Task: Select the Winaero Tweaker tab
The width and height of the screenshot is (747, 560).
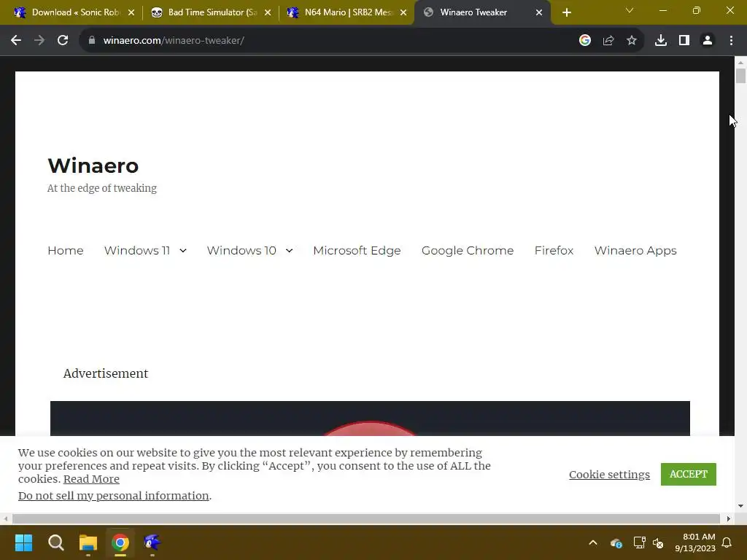Action: (481, 12)
